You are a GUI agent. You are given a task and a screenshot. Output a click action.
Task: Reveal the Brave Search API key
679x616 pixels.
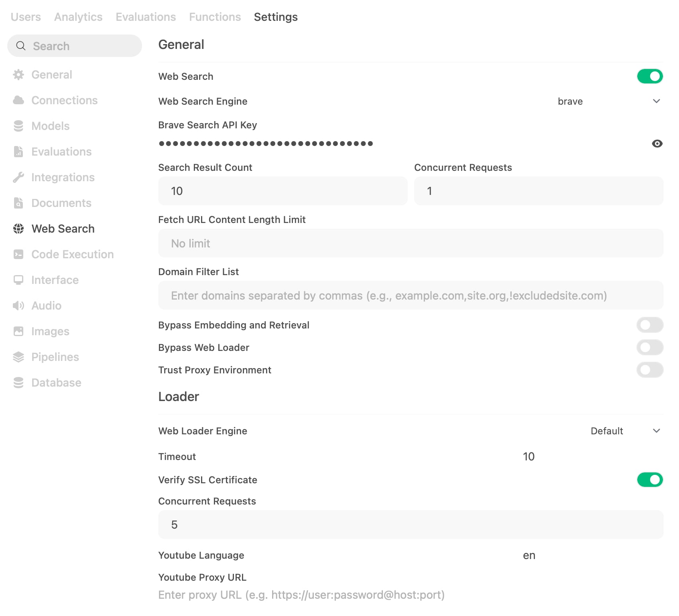(x=657, y=144)
